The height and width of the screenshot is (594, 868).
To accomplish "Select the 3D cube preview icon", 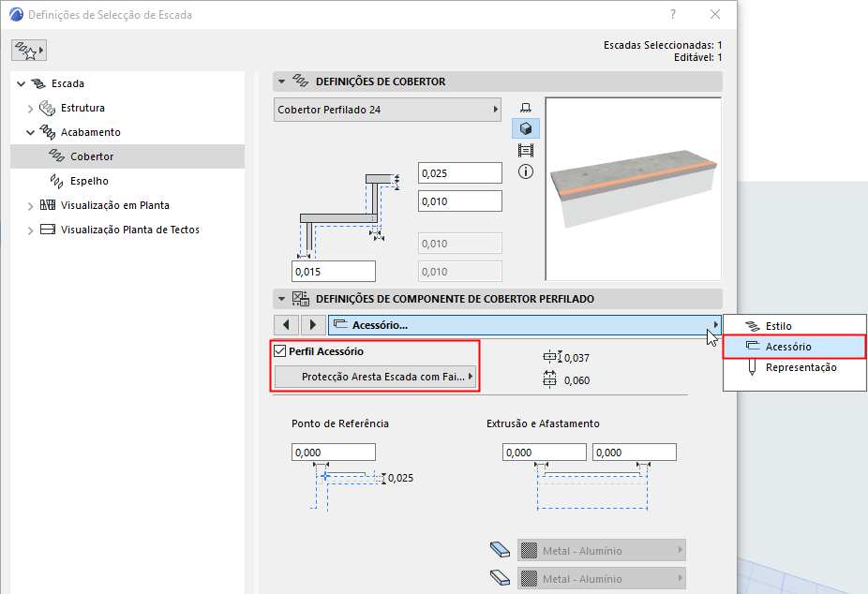I will [x=525, y=129].
